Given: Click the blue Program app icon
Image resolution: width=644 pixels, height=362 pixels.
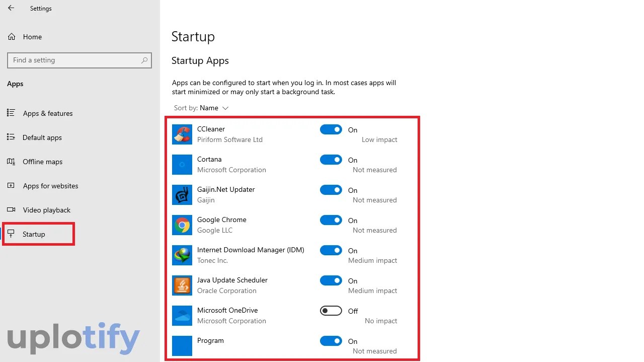Looking at the screenshot, I should (x=182, y=346).
